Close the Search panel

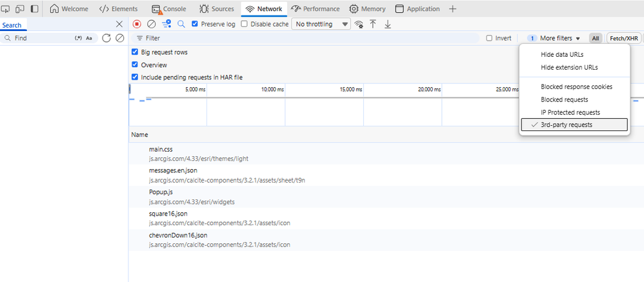(119, 24)
